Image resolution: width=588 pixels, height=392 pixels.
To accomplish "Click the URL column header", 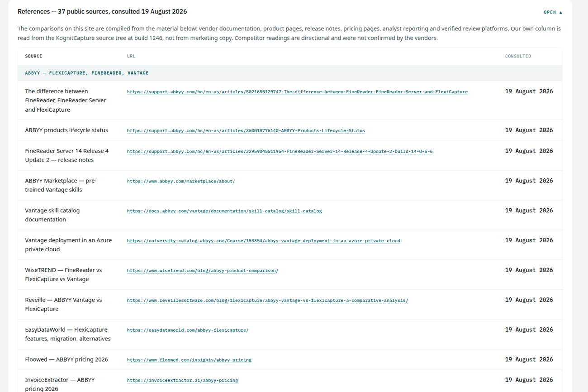I will tap(131, 56).
